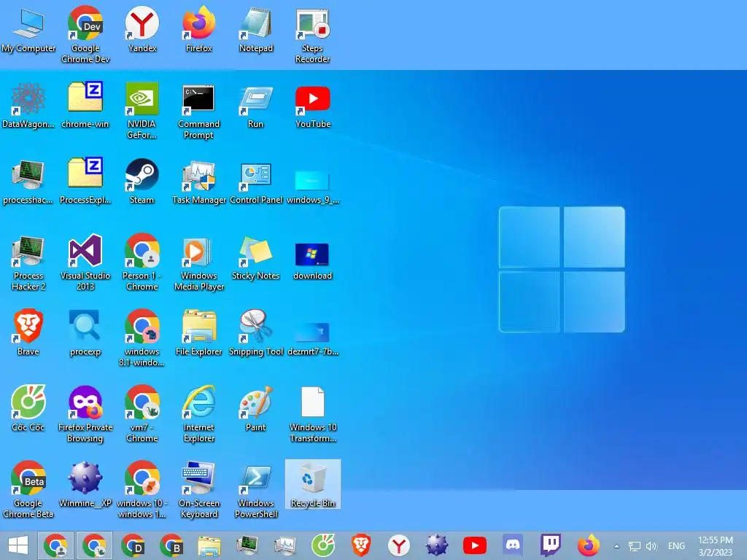The image size is (747, 560).
Task: Open the NVIDIA GeForce desktop shortcut
Action: pos(142,111)
